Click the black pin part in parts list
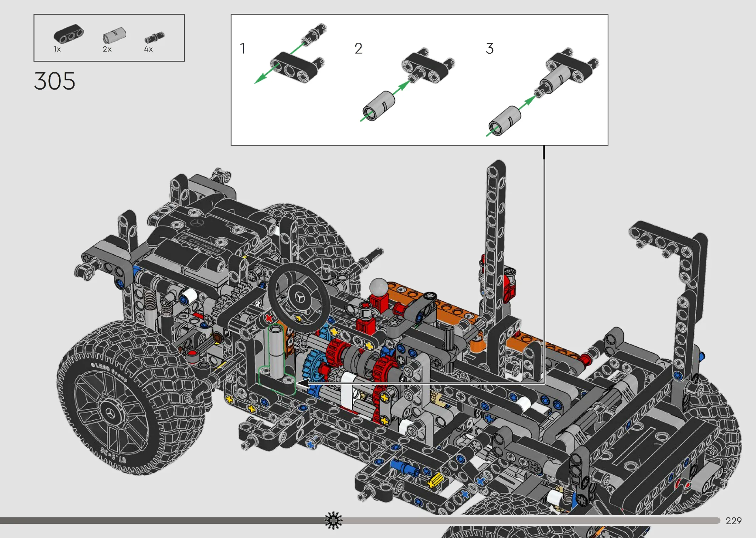The width and height of the screenshot is (756, 538). (x=154, y=37)
